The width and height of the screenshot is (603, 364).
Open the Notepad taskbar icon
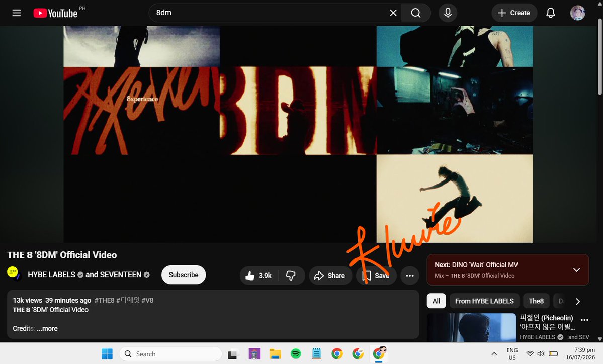[316, 354]
